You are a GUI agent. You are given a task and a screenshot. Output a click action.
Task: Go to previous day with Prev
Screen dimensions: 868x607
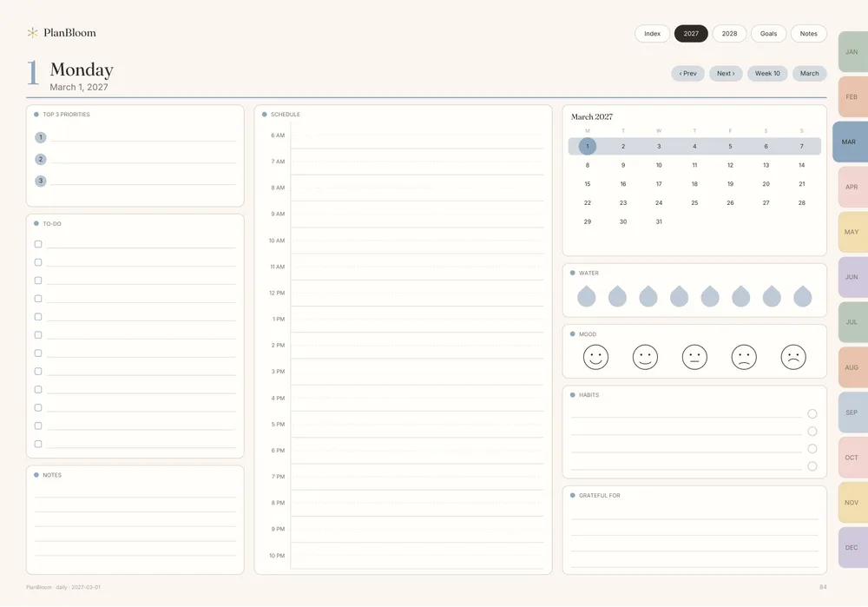pyautogui.click(x=688, y=74)
